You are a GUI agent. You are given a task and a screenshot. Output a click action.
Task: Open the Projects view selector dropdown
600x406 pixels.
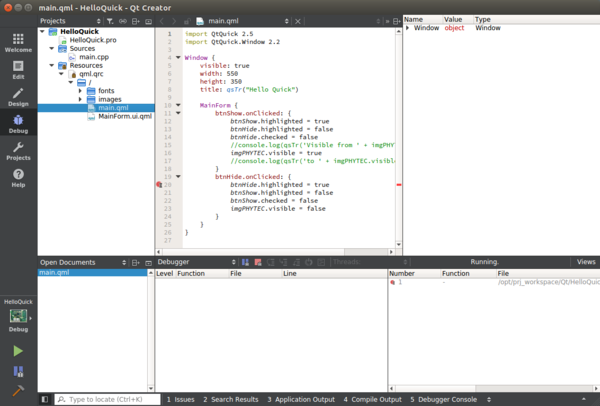tap(71, 21)
